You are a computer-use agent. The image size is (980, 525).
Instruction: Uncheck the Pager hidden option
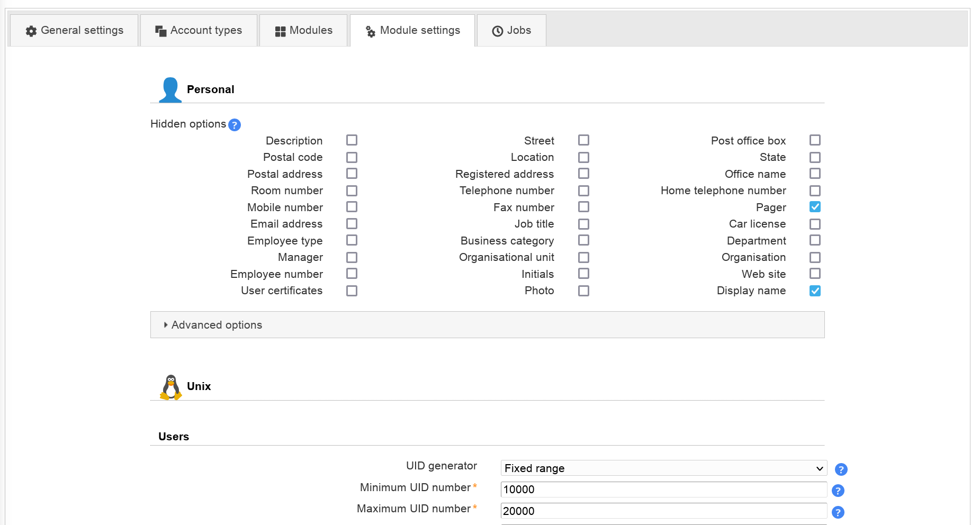click(x=815, y=207)
